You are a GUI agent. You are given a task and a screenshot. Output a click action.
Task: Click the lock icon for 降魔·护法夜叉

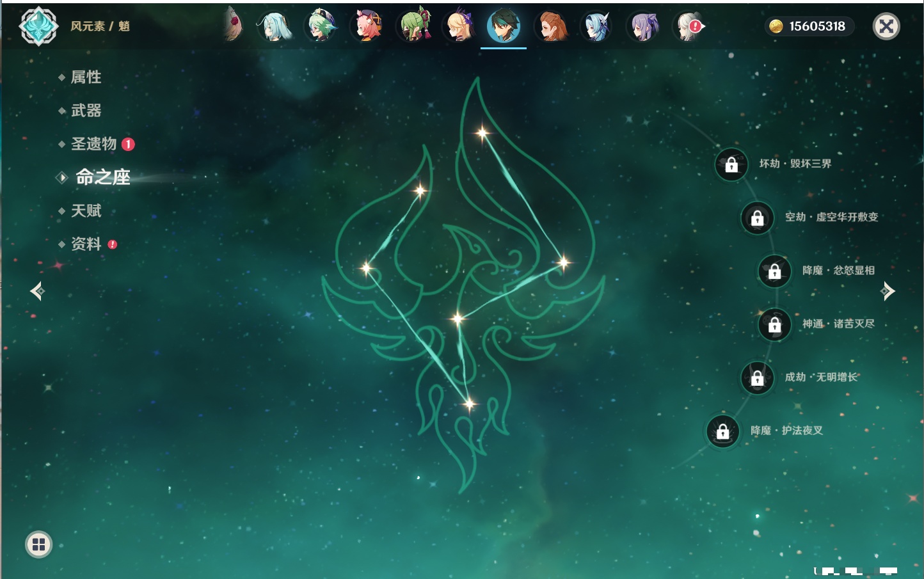click(x=722, y=431)
